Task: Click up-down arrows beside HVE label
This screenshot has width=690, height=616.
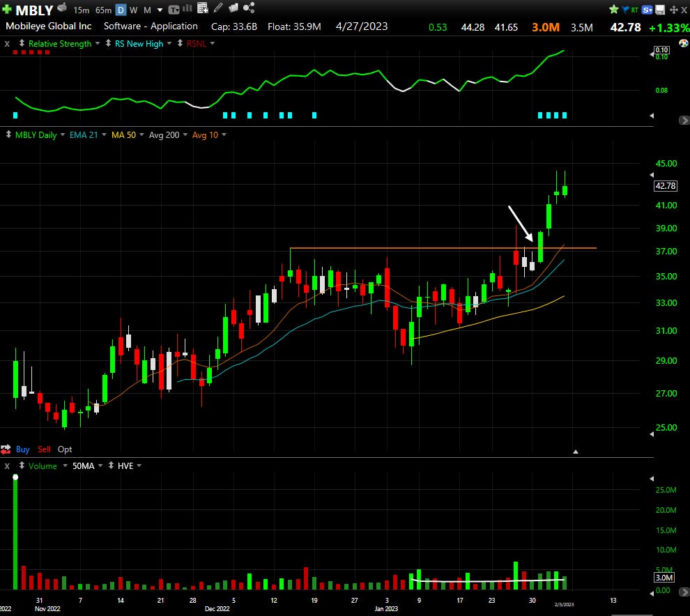Action: pyautogui.click(x=111, y=465)
